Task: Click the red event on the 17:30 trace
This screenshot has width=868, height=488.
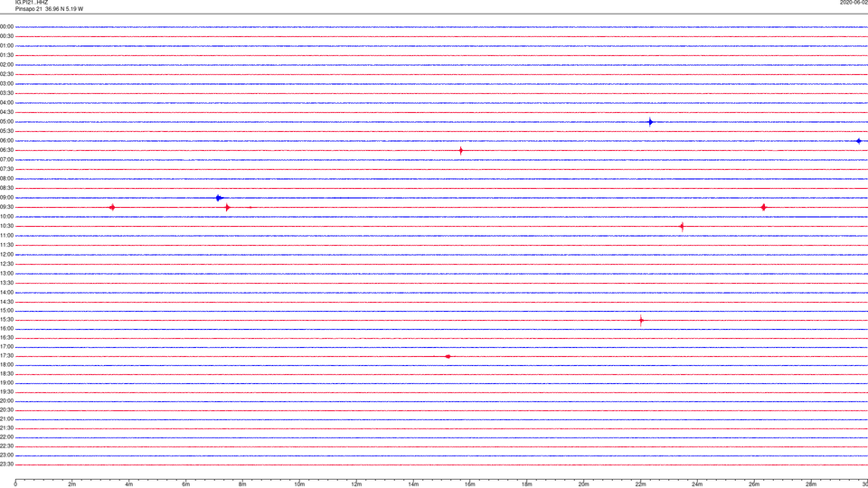Action: (x=448, y=356)
